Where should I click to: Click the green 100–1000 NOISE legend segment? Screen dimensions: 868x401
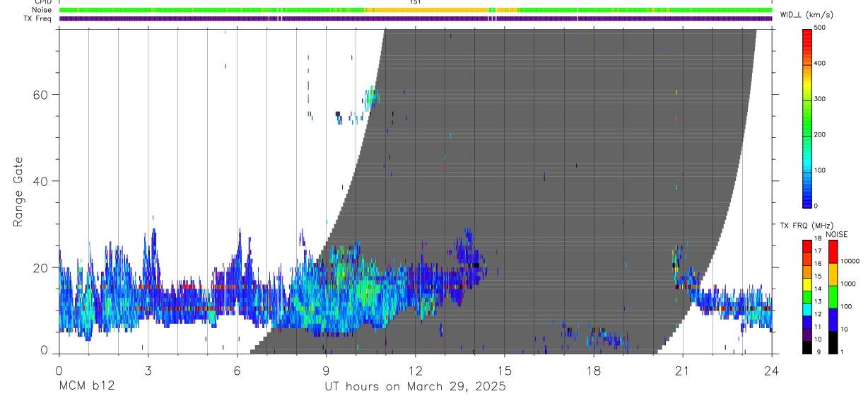pyautogui.click(x=833, y=296)
